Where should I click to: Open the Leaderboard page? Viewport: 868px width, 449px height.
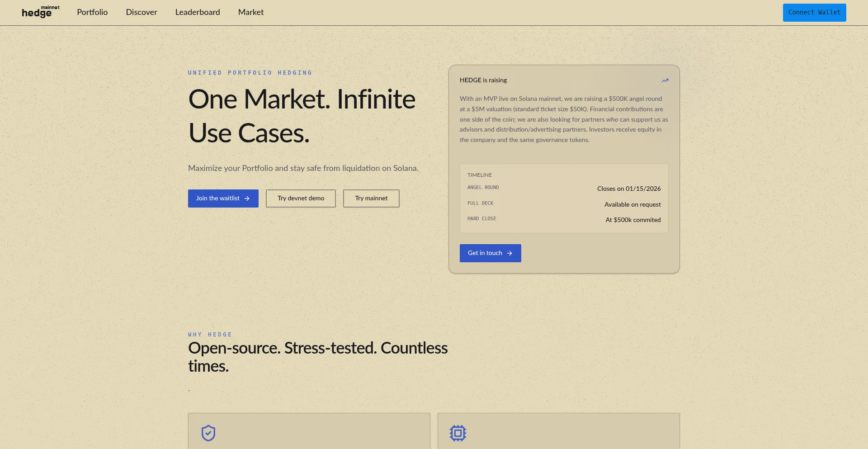(198, 12)
